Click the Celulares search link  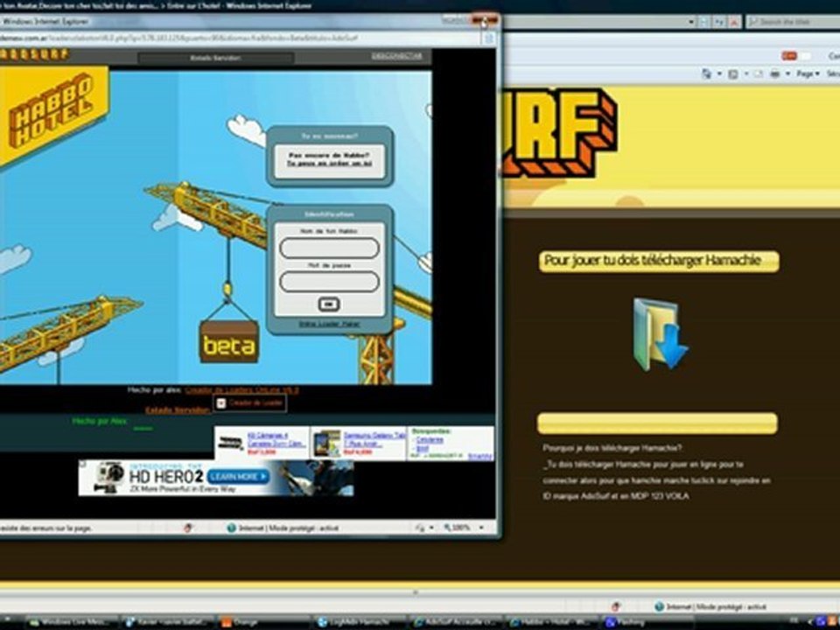(x=429, y=440)
